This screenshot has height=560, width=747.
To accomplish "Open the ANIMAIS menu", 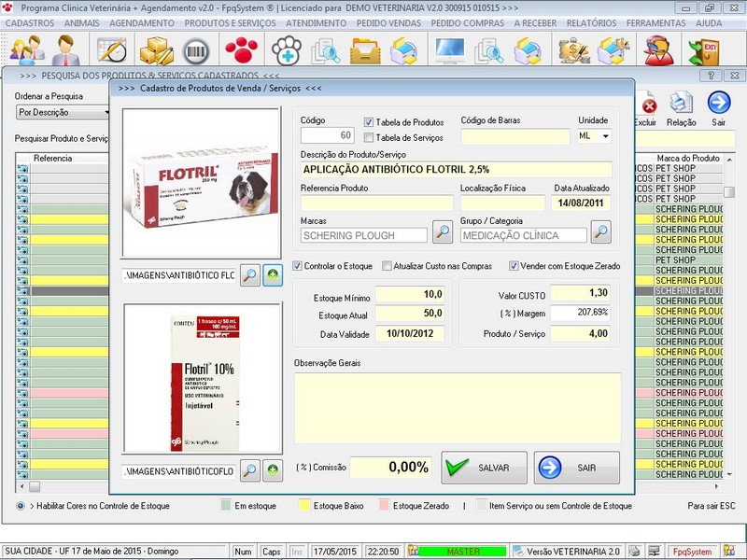I will point(82,22).
